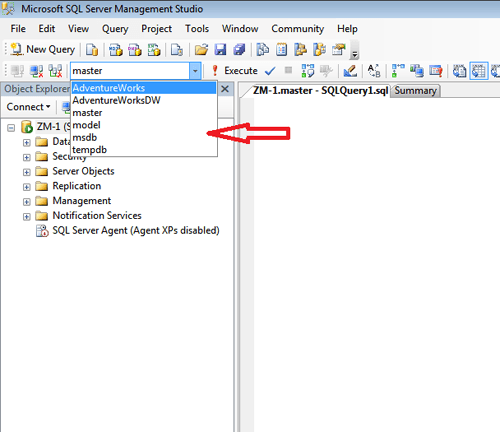500x432 pixels.
Task: Click the Summary toolbar icon
Action: click(282, 50)
